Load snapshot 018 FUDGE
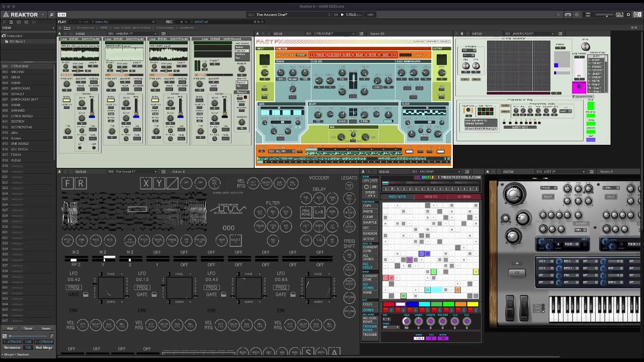 click(x=28, y=160)
